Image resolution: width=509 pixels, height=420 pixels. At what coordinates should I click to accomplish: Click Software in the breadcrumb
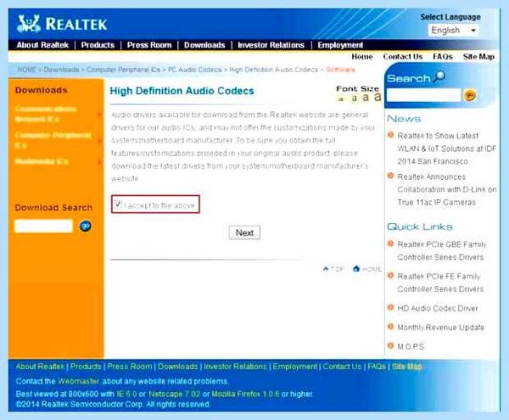click(340, 70)
